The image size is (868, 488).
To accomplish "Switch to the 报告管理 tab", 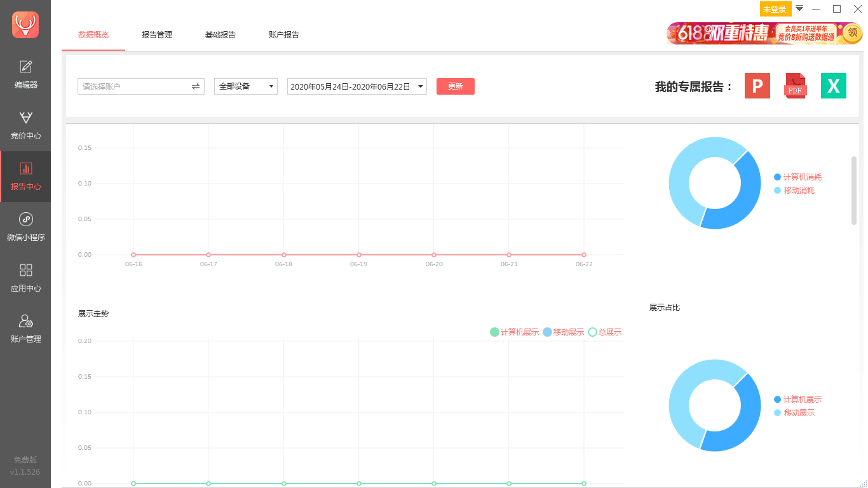I will (x=157, y=35).
